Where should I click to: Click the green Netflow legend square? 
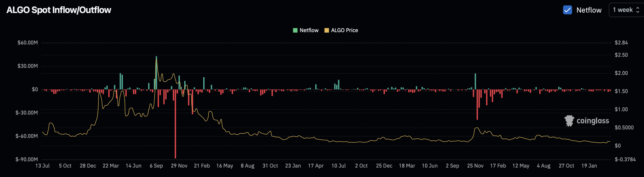295,31
